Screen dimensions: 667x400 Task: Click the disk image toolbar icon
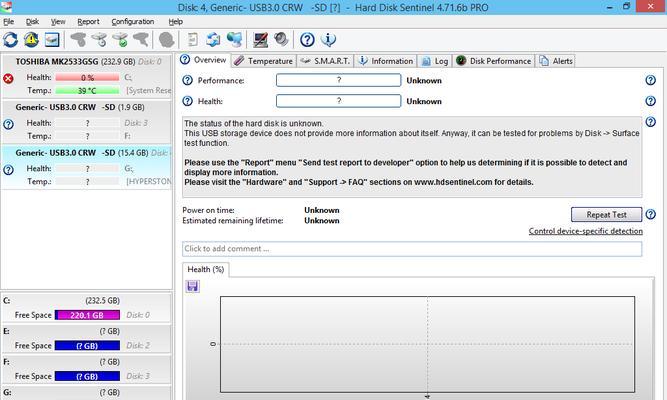52,40
